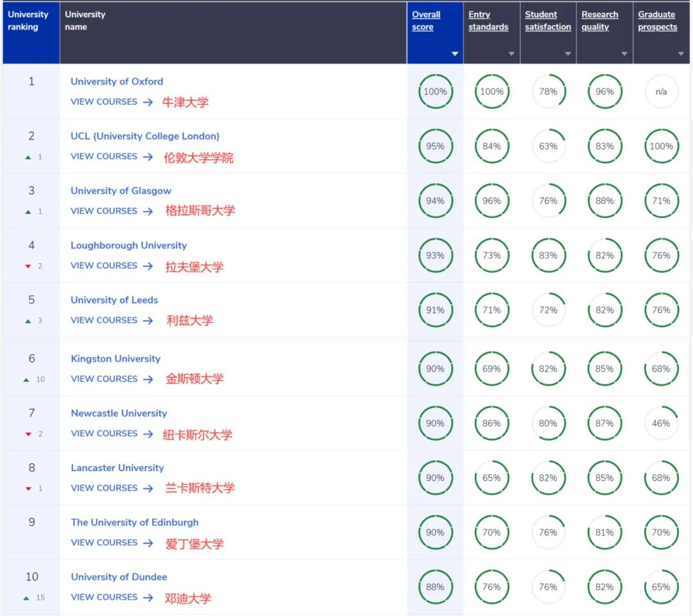
Task: View courses for University of Dundee
Action: tap(112, 597)
